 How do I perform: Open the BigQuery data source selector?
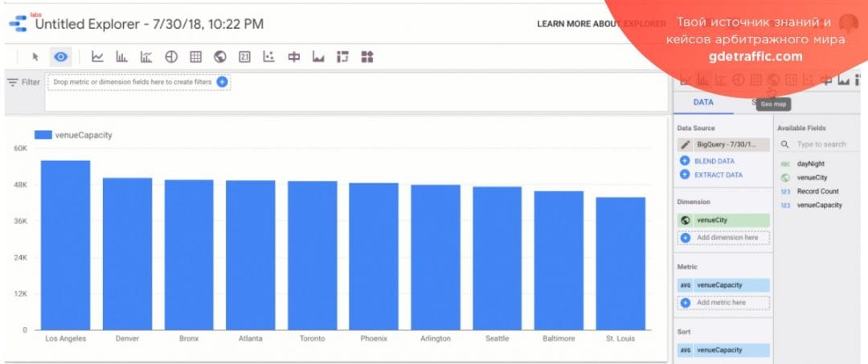[723, 145]
